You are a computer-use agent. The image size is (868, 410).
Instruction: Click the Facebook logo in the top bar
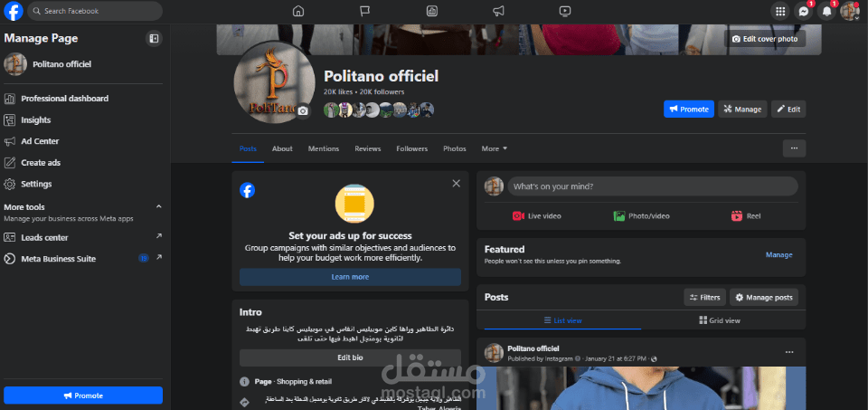(14, 11)
